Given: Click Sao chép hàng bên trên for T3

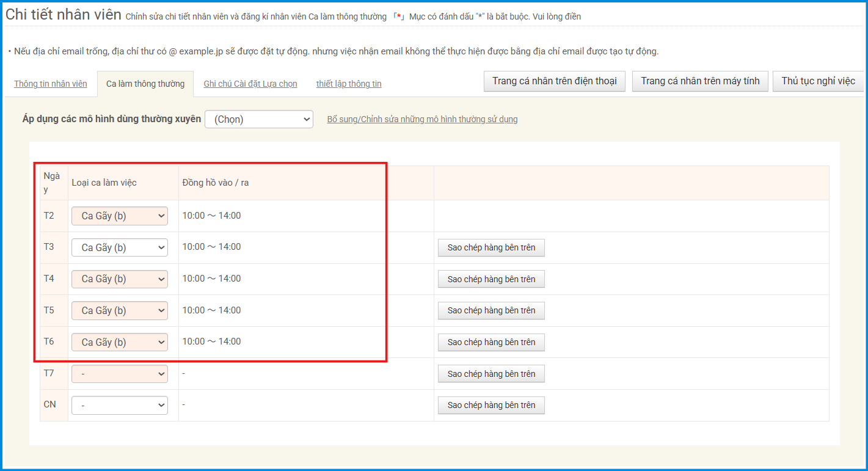Looking at the screenshot, I should pyautogui.click(x=491, y=247).
